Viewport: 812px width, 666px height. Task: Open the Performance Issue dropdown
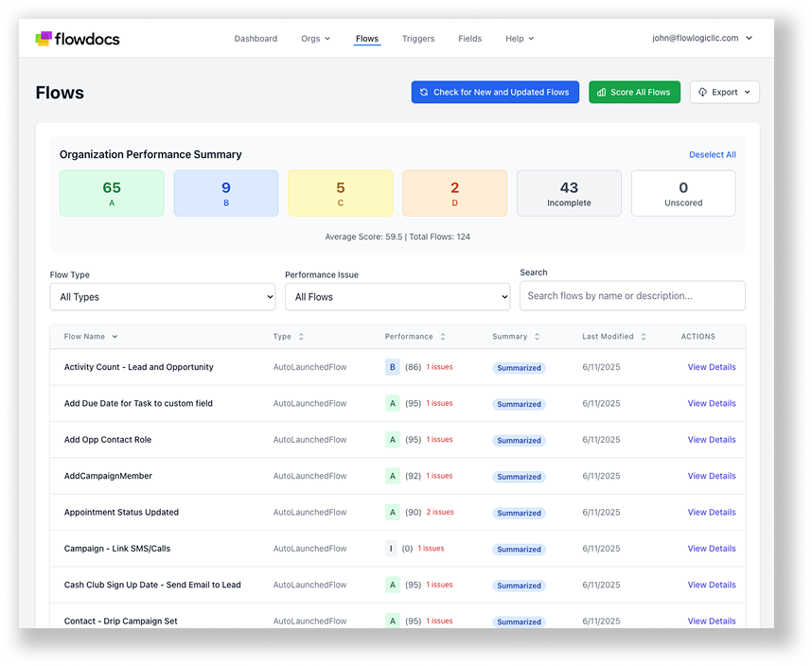(397, 296)
